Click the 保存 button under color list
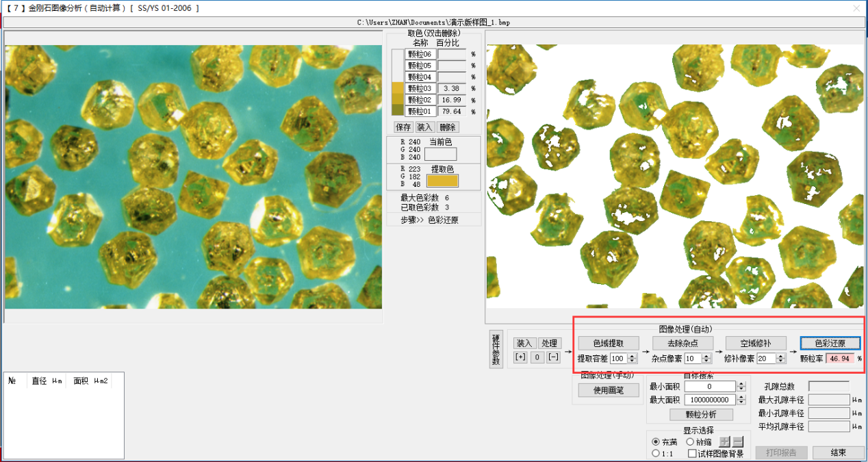Viewport: 868px width, 462px height. 403,127
